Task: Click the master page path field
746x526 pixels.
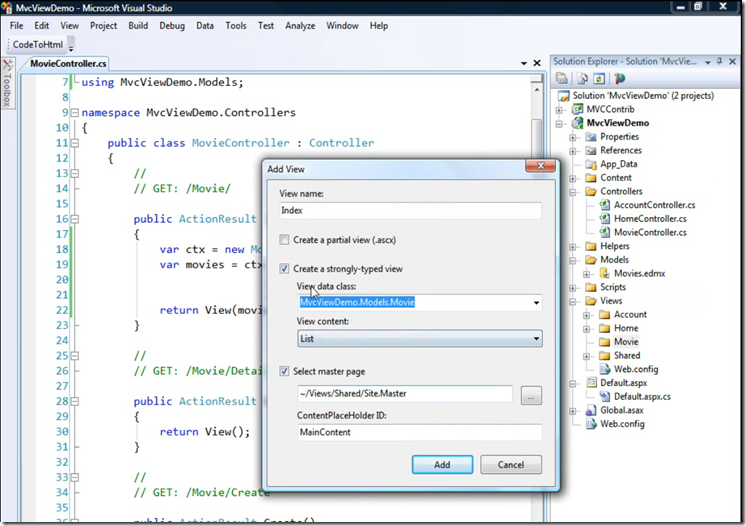Action: pos(405,394)
